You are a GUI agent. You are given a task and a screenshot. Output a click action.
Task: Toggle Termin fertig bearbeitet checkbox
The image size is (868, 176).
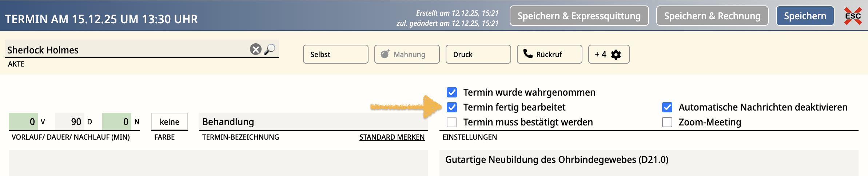[x=452, y=107]
